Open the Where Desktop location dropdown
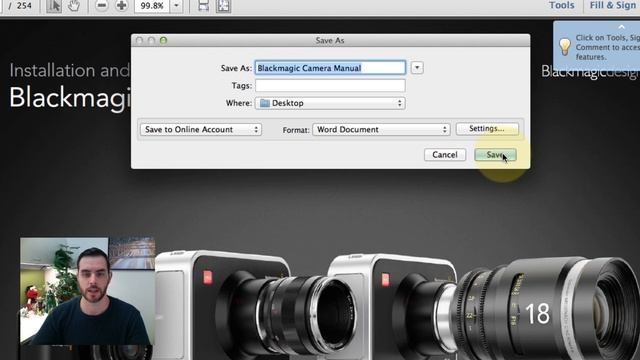Image resolution: width=640 pixels, height=360 pixels. point(330,103)
